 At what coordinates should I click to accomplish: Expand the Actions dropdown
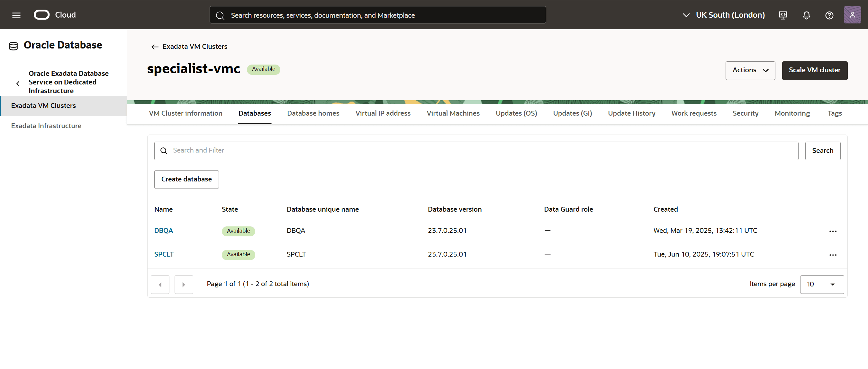point(750,70)
